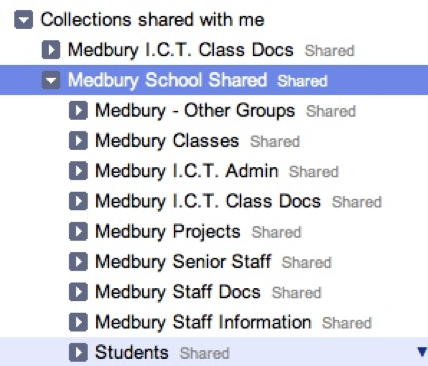Select Medbury - Other Groups collection
This screenshot has height=366, width=428.
coord(195,111)
